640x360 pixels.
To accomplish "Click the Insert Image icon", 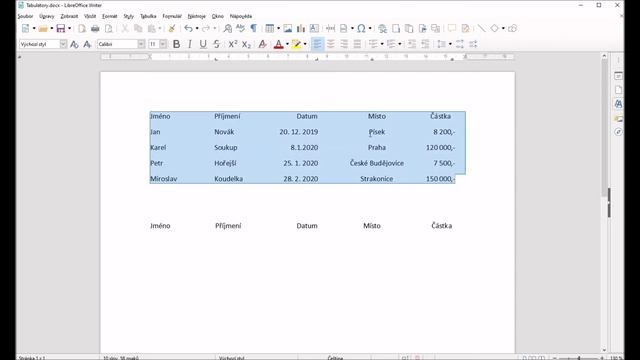I will 288,28.
